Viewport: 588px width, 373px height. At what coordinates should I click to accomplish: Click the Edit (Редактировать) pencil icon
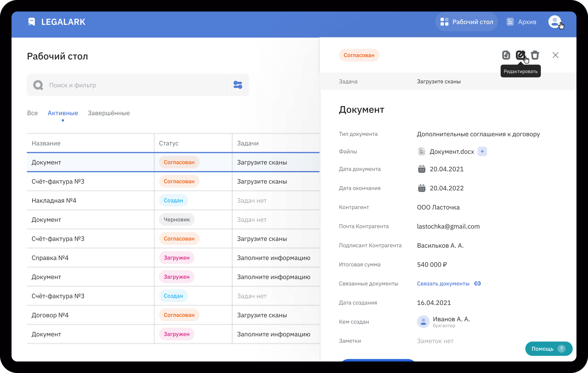[520, 55]
